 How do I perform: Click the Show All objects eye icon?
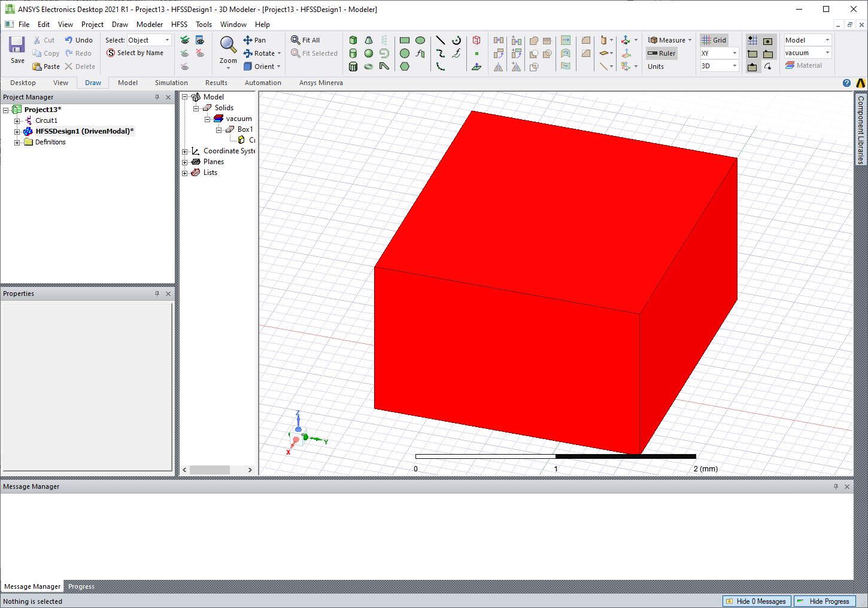pos(185,40)
